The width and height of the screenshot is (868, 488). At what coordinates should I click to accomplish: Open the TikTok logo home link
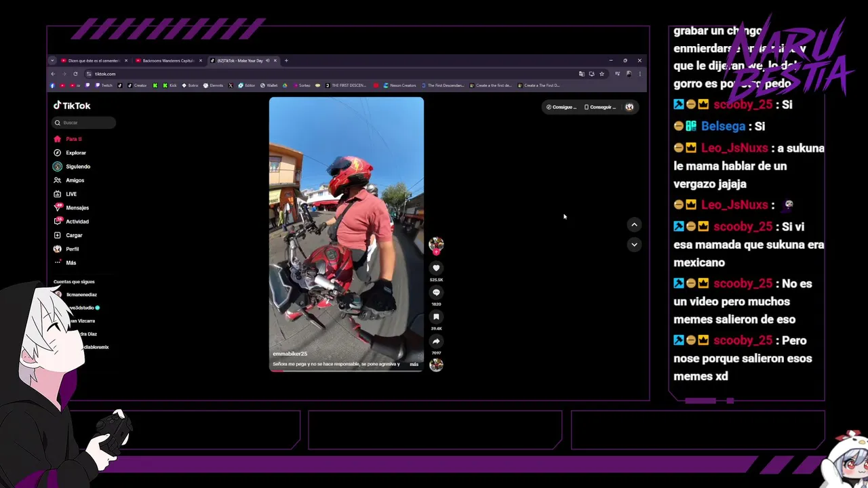[72, 106]
